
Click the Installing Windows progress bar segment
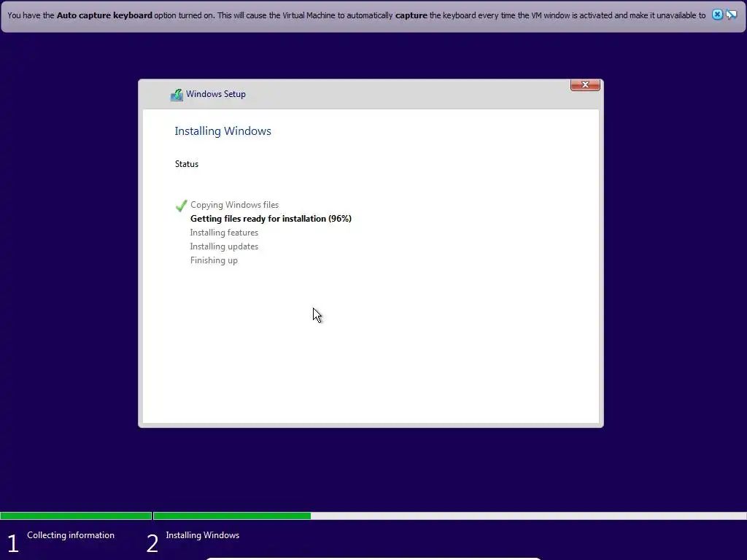[x=449, y=516]
